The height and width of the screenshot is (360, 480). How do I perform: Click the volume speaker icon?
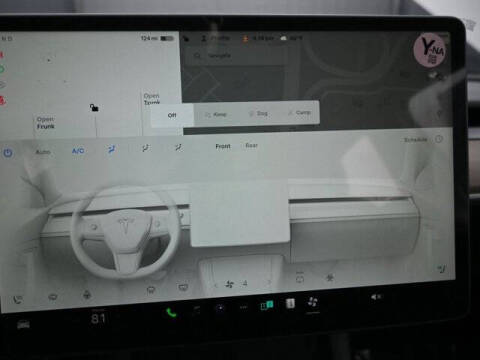pos(376,297)
